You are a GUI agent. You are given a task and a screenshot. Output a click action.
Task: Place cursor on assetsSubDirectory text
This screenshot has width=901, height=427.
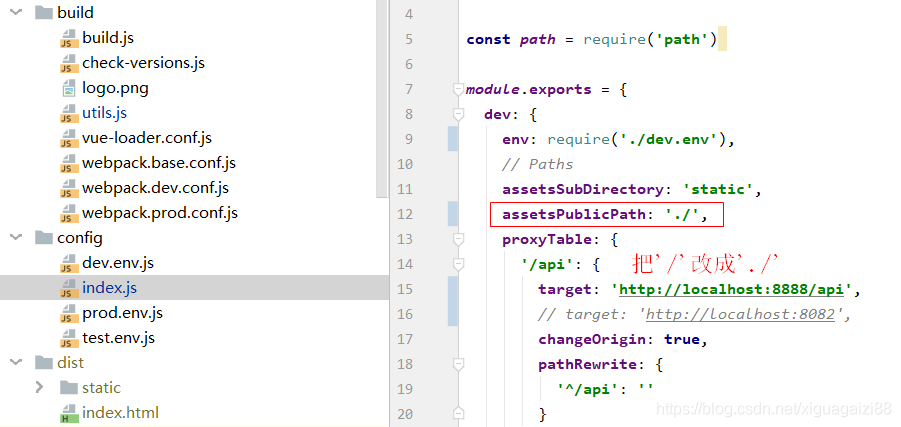point(583,189)
